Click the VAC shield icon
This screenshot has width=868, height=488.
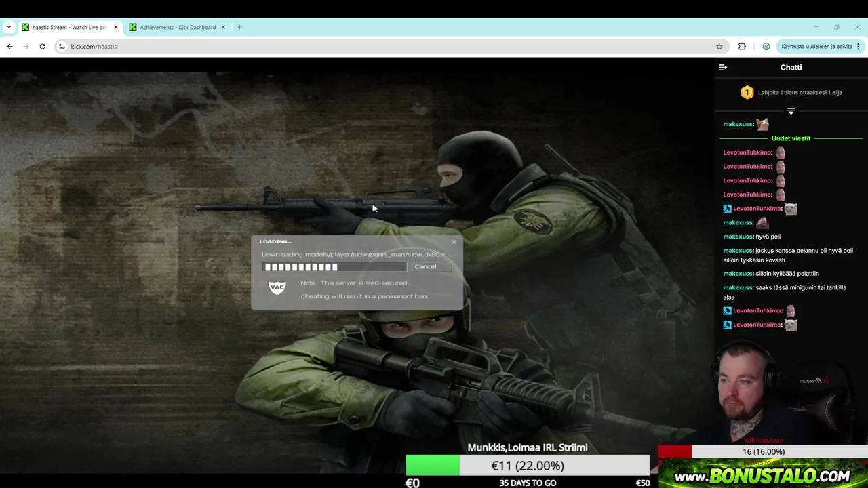tap(277, 287)
